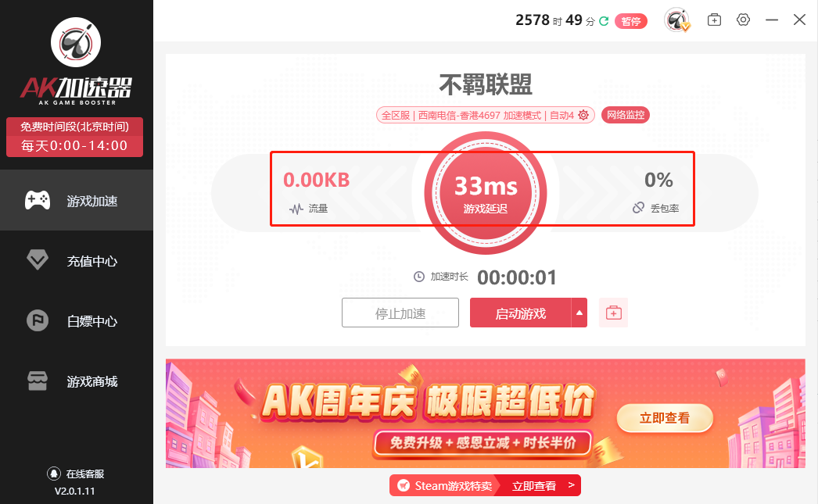Click the 暂停 pause time toggle

click(631, 21)
